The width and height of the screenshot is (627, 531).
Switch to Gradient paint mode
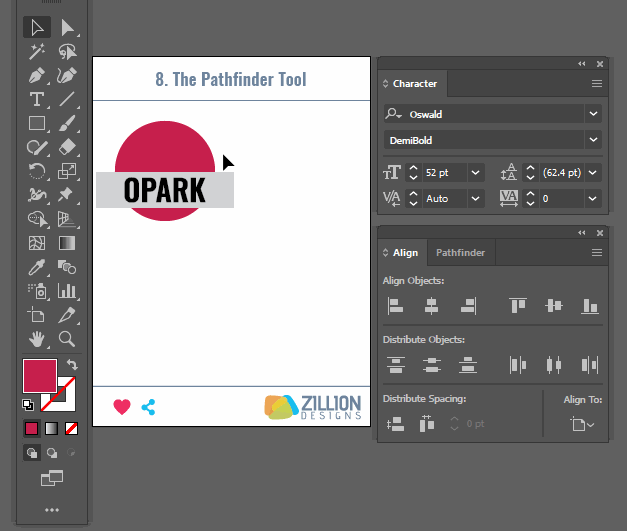click(51, 428)
